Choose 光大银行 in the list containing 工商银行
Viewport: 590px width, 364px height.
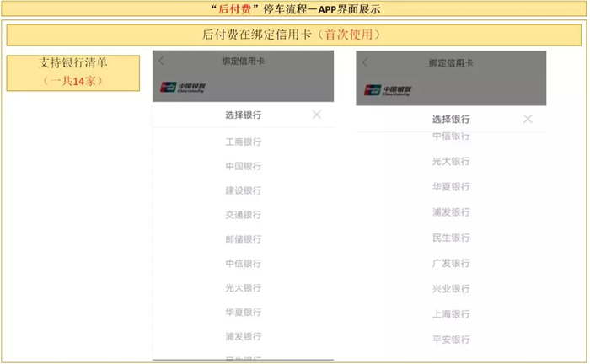tap(243, 288)
